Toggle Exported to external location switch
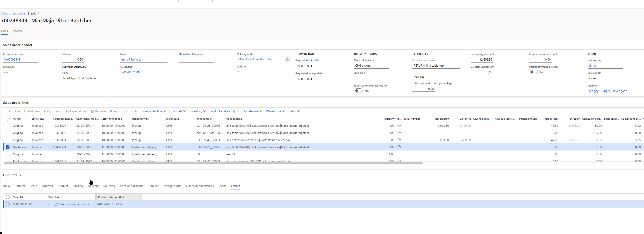This screenshot has height=234, width=644. pyautogui.click(x=358, y=91)
